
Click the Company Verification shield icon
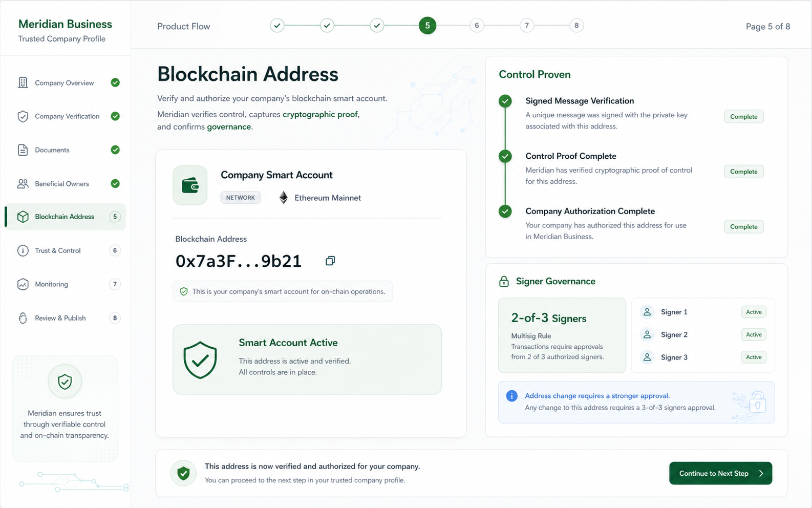point(23,116)
